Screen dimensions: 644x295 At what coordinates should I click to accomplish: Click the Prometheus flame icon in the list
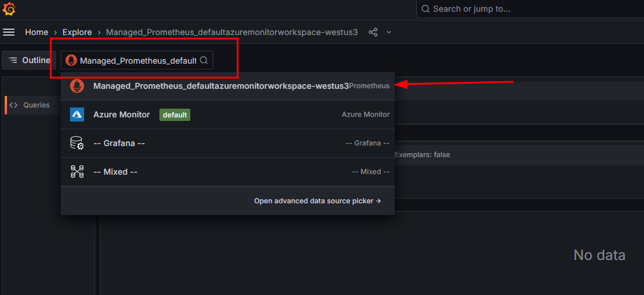77,86
